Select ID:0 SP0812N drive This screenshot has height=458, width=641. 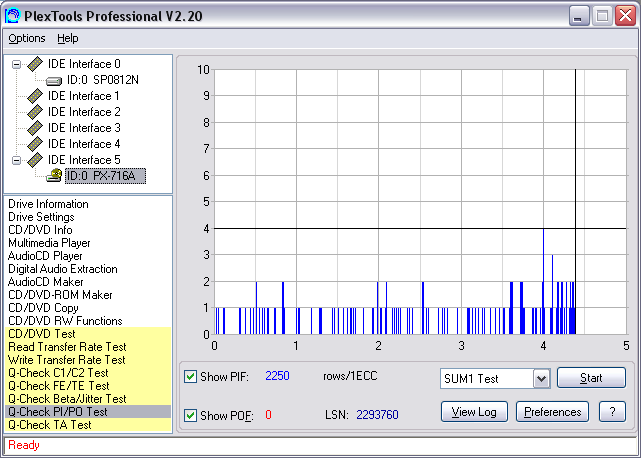(103, 80)
